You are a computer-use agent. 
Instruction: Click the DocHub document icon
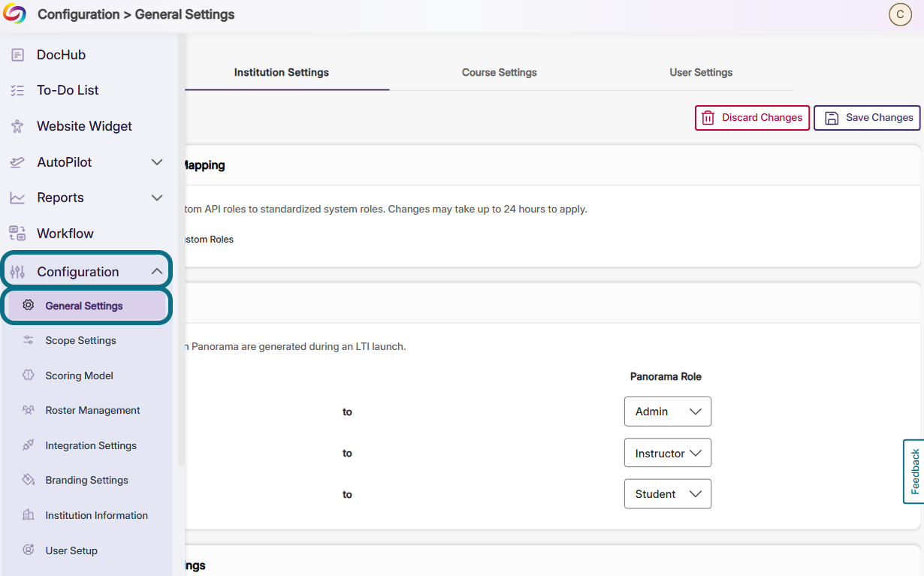click(x=17, y=55)
